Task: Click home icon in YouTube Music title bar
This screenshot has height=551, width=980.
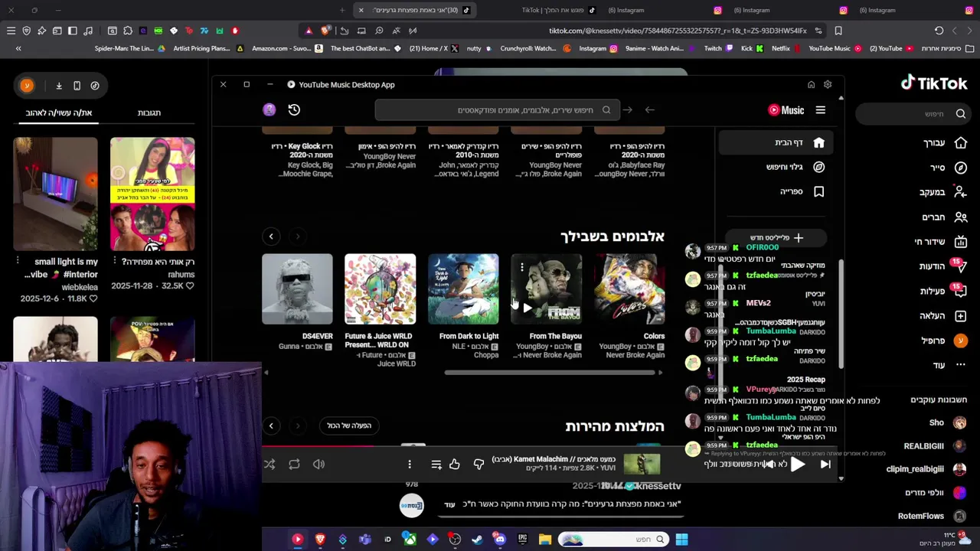Action: tap(811, 85)
